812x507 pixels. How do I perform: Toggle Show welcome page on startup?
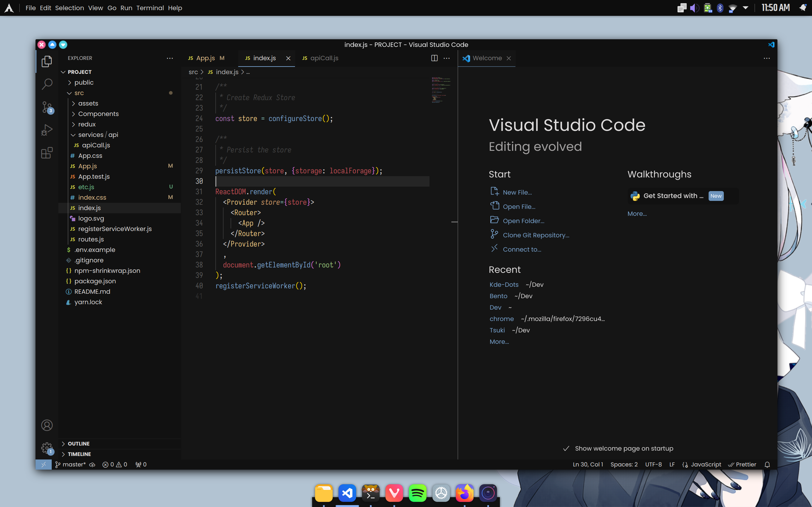coord(565,448)
